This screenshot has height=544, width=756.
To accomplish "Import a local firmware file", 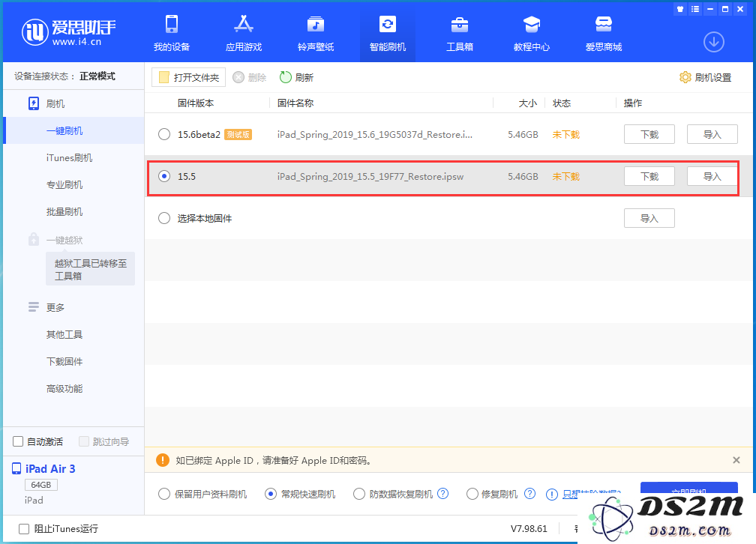I will pyautogui.click(x=649, y=218).
